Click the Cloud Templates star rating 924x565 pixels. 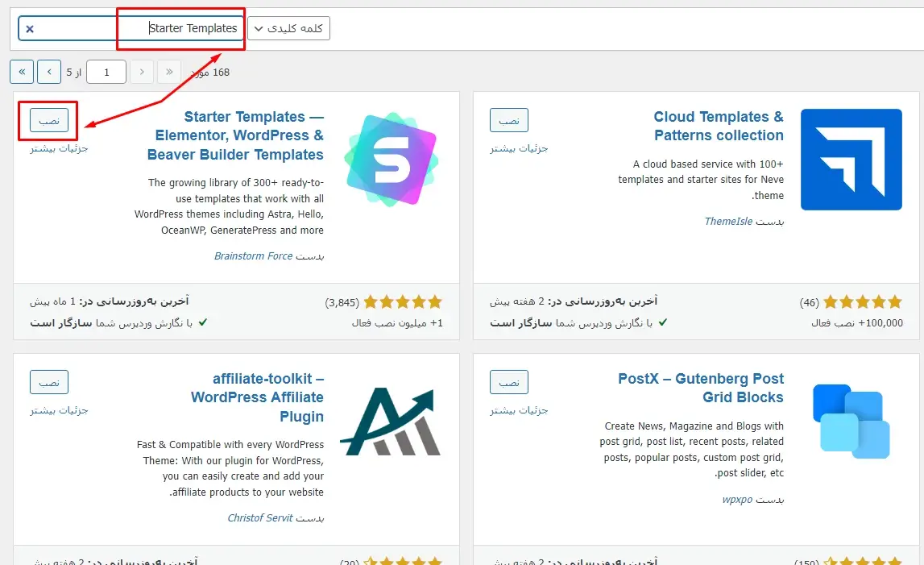pos(863,302)
